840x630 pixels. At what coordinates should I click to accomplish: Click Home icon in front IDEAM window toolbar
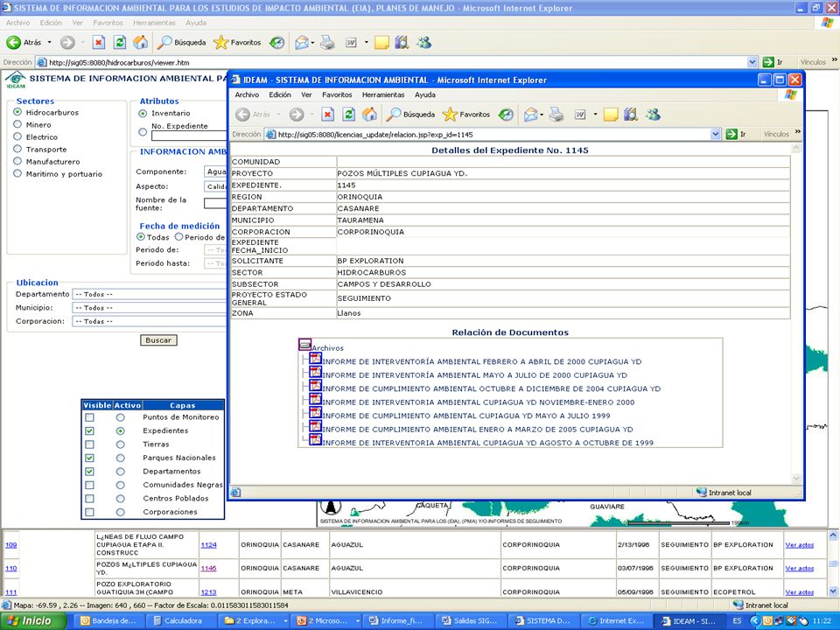click(x=369, y=114)
